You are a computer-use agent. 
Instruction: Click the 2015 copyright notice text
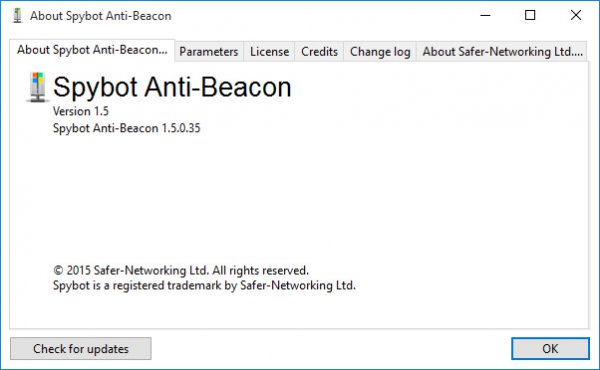[181, 271]
